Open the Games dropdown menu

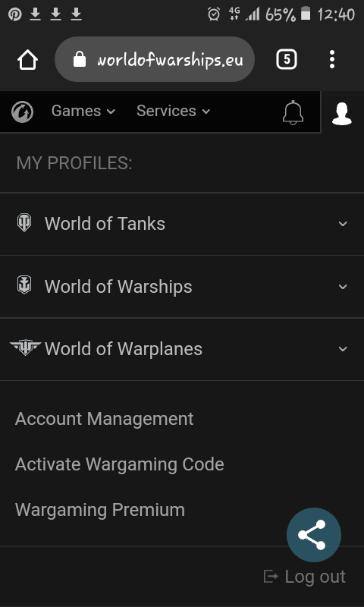pos(83,111)
